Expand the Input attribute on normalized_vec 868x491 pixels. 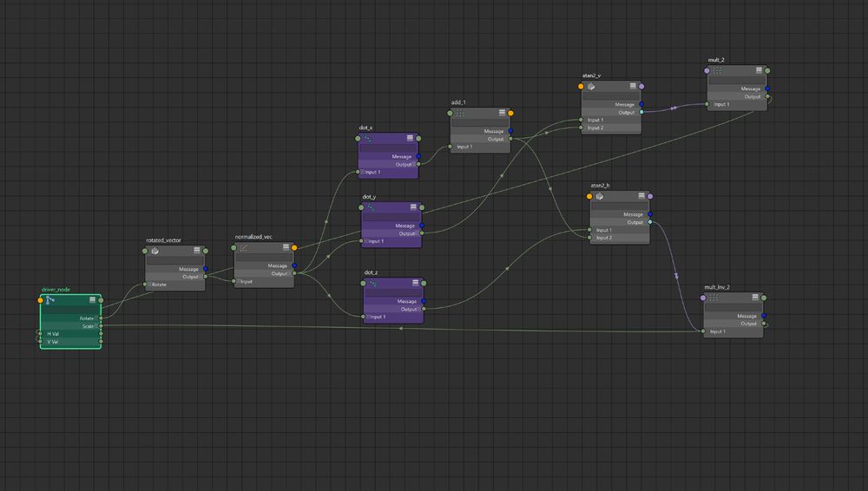(x=238, y=281)
